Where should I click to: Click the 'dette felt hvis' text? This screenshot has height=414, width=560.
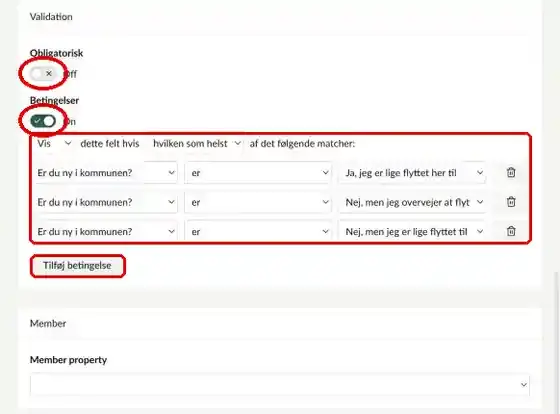pos(110,144)
